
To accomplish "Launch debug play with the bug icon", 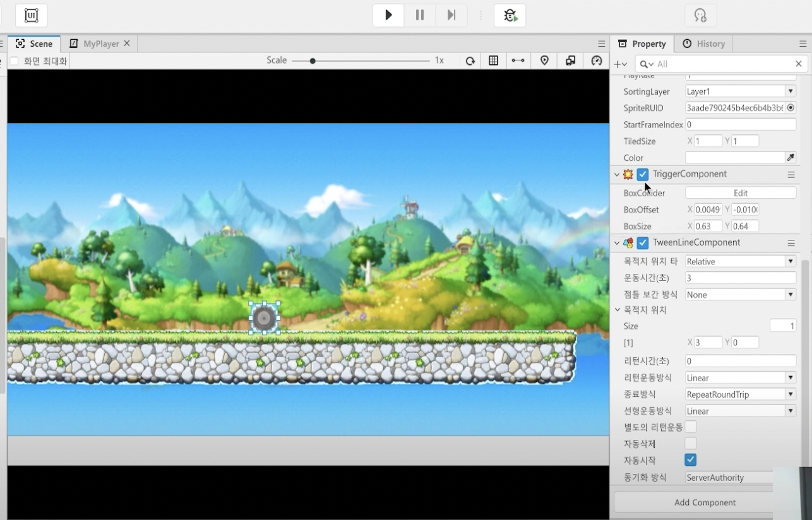I will 510,15.
